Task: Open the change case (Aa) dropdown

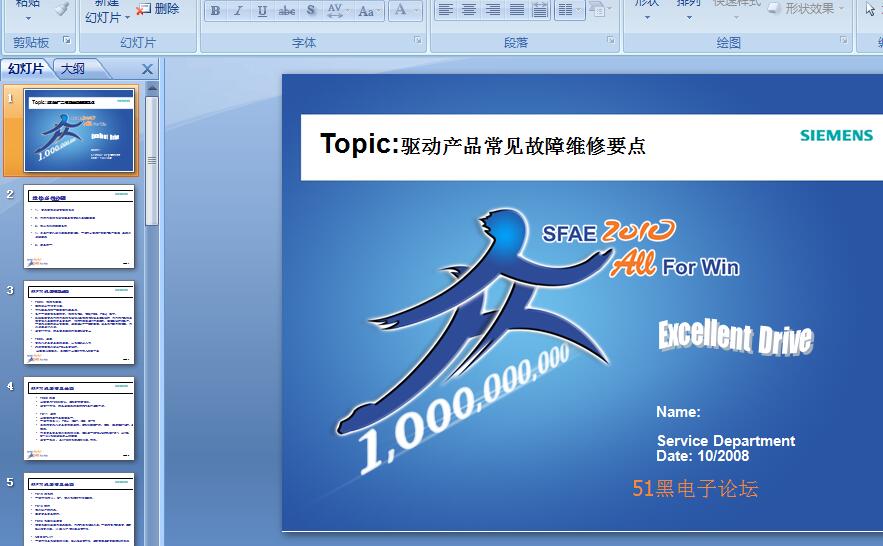Action: [369, 11]
